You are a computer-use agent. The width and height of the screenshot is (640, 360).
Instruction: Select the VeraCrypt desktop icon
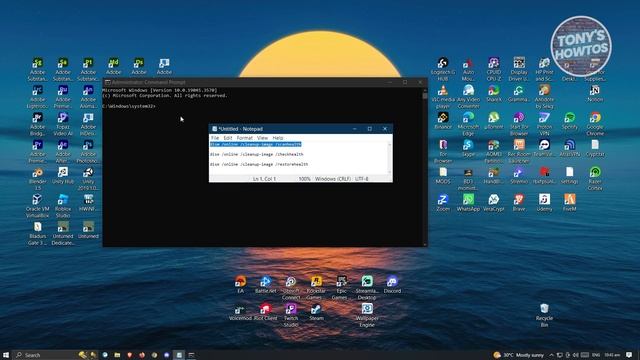tap(493, 203)
